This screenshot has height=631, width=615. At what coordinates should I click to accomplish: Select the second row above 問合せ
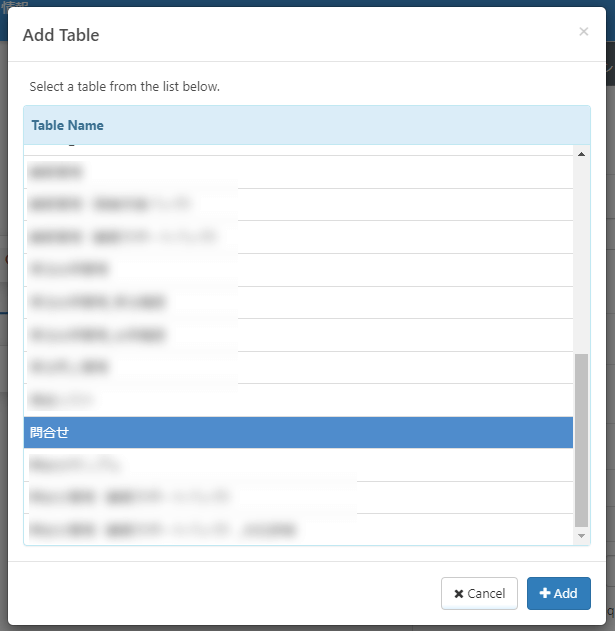pyautogui.click(x=298, y=367)
